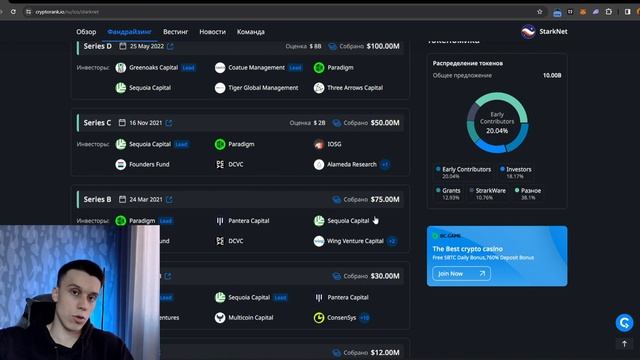Toggle Разное legend item
The height and width of the screenshot is (360, 640).
(x=528, y=193)
